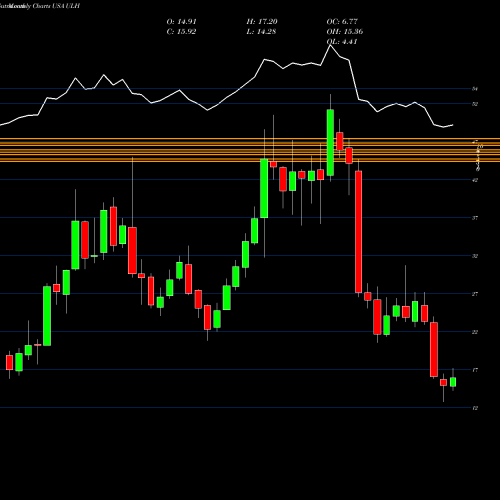Click the tall green candle peaking above 51

330,142
